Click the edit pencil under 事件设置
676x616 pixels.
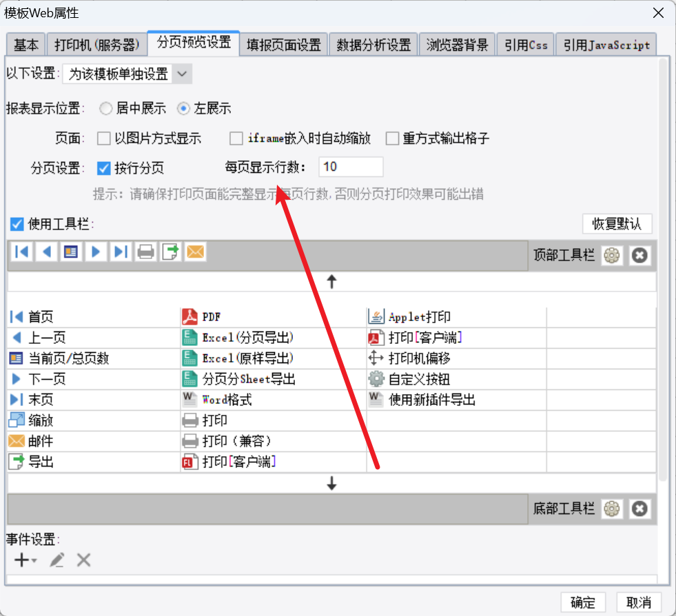tap(57, 560)
